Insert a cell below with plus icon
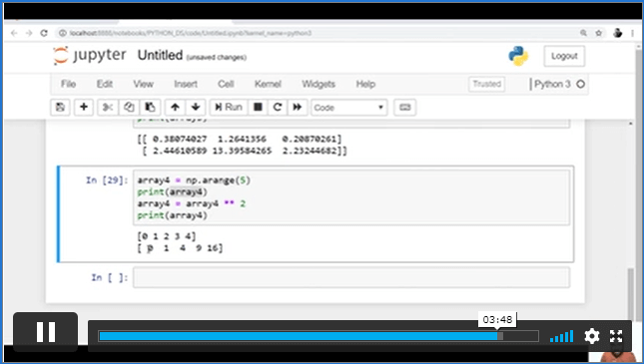The image size is (644, 364). click(84, 108)
